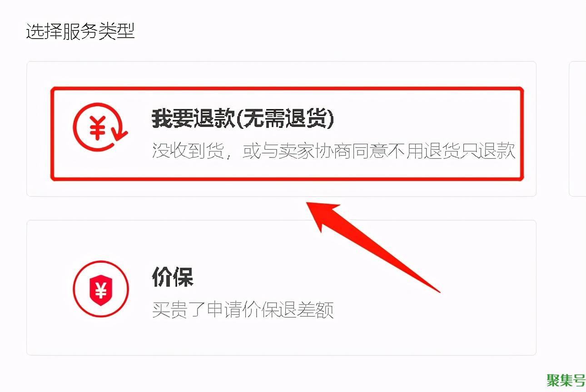Click empty area of the 价保 card
The width and height of the screenshot is (586, 392).
tap(409, 327)
